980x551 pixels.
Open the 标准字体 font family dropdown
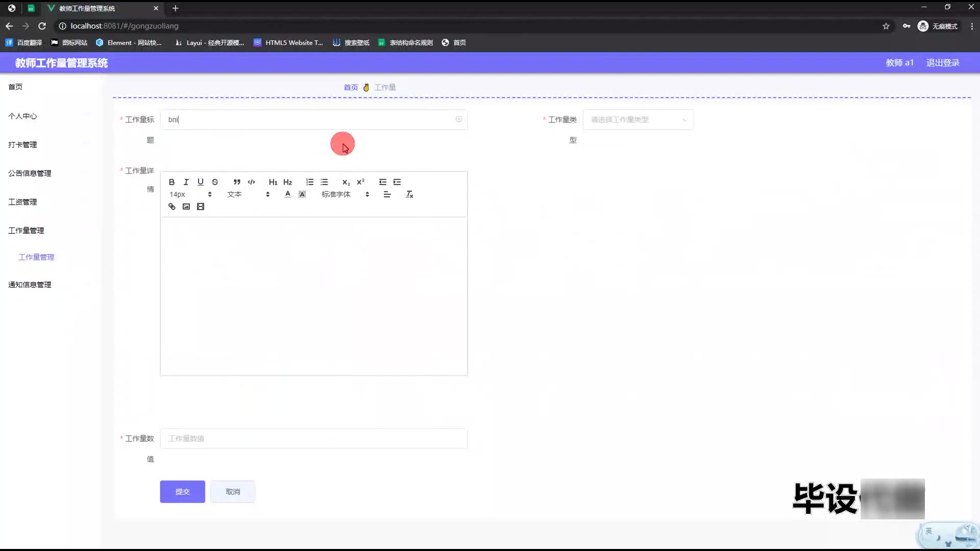[x=345, y=194]
